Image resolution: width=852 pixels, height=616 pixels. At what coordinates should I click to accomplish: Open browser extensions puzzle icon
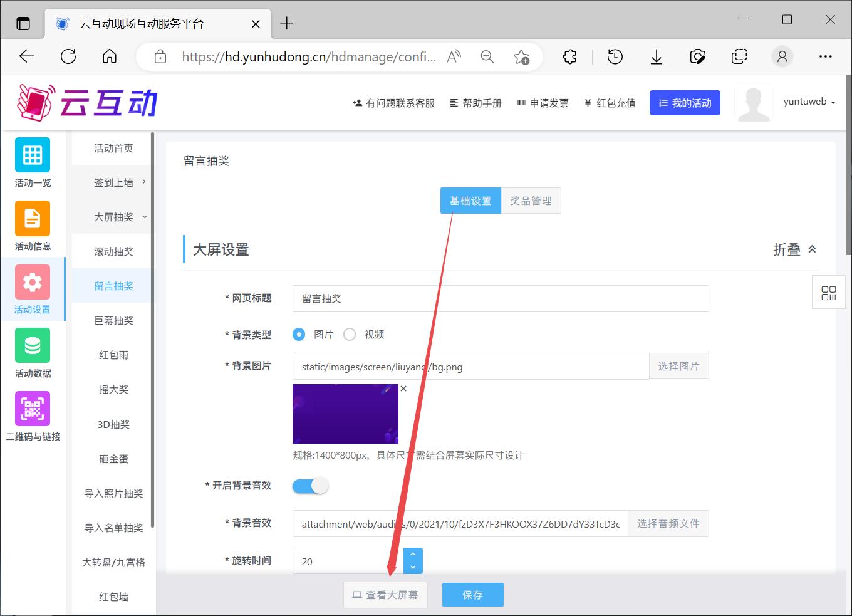tap(569, 57)
